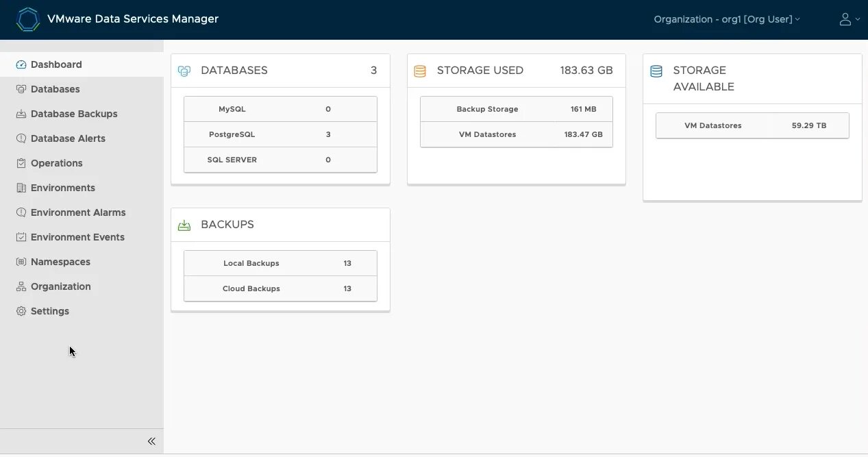
Task: Click the STORAGE USED card heading
Action: click(480, 70)
